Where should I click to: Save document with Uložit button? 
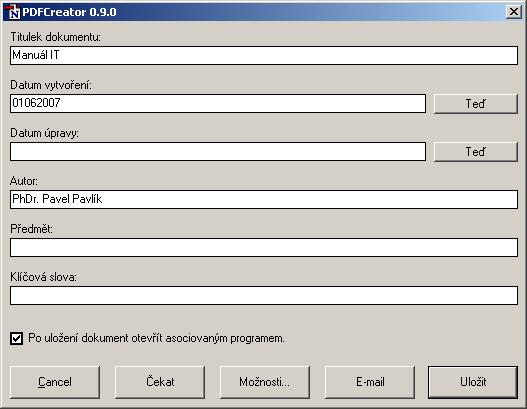point(473,382)
